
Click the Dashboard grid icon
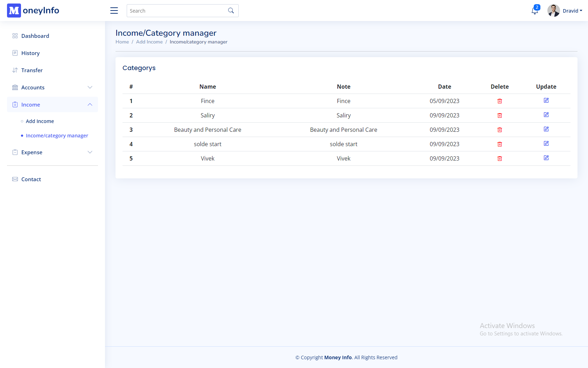point(15,36)
